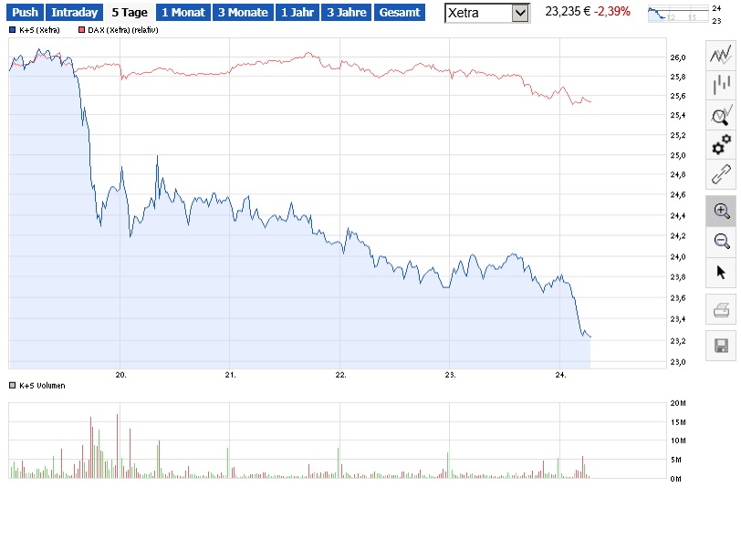Click the K+S Volumen legend label

click(x=42, y=385)
